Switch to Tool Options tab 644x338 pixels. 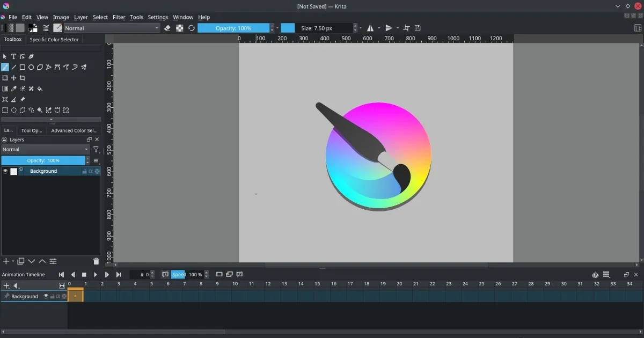tap(31, 130)
